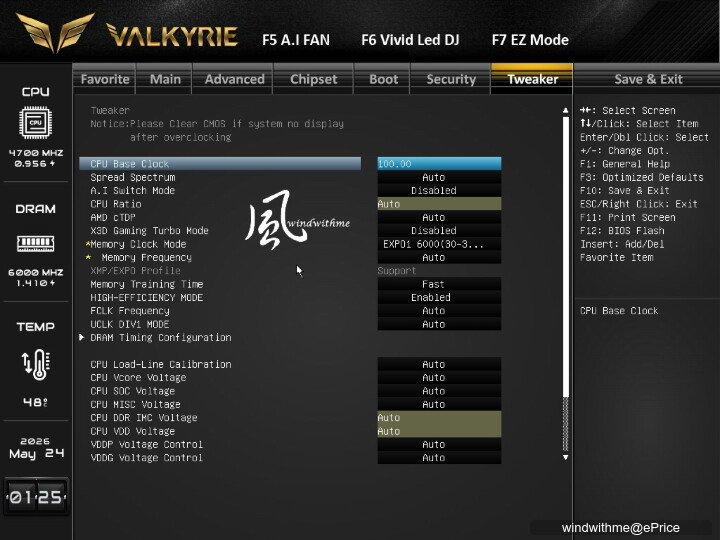Open UCLK DIV1 MODE Auto dropdown

pyautogui.click(x=439, y=324)
